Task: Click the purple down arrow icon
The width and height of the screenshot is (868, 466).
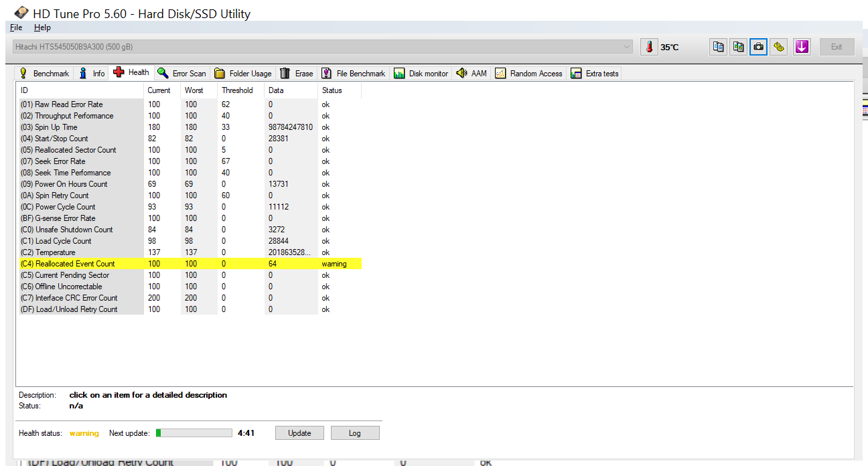Action: coord(802,47)
